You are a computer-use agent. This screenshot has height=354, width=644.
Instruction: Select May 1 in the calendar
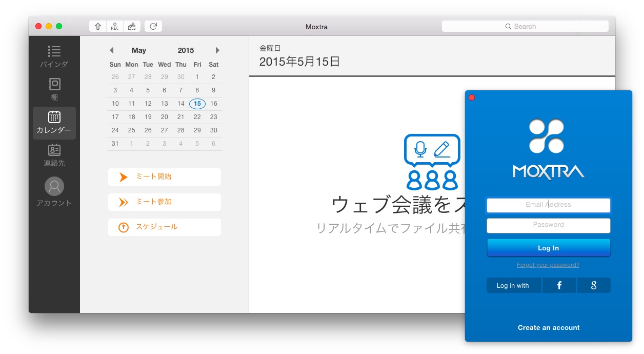point(197,77)
